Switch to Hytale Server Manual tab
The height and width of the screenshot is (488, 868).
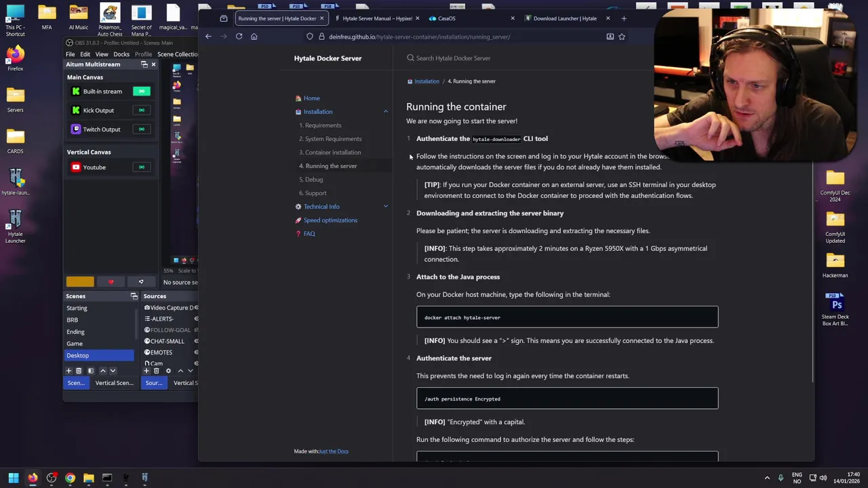point(377,18)
